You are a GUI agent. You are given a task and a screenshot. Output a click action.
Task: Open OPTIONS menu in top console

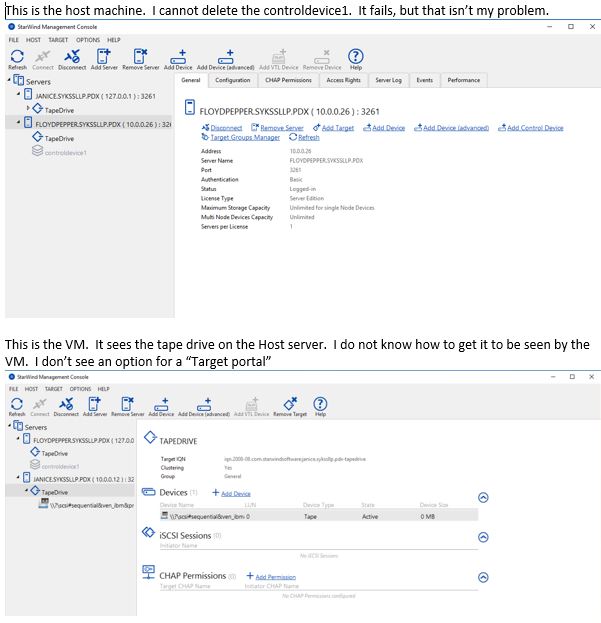[88, 40]
